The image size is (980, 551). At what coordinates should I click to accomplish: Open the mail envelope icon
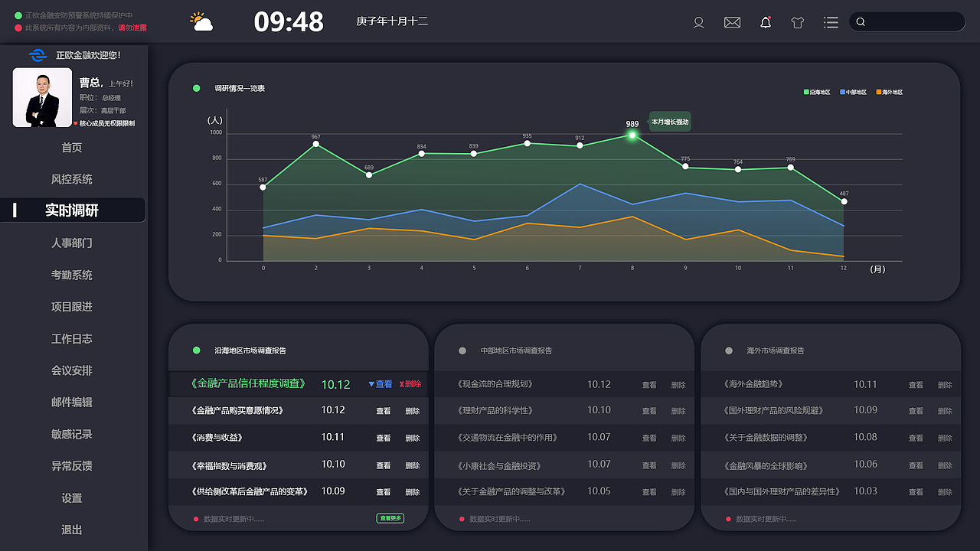pos(732,23)
